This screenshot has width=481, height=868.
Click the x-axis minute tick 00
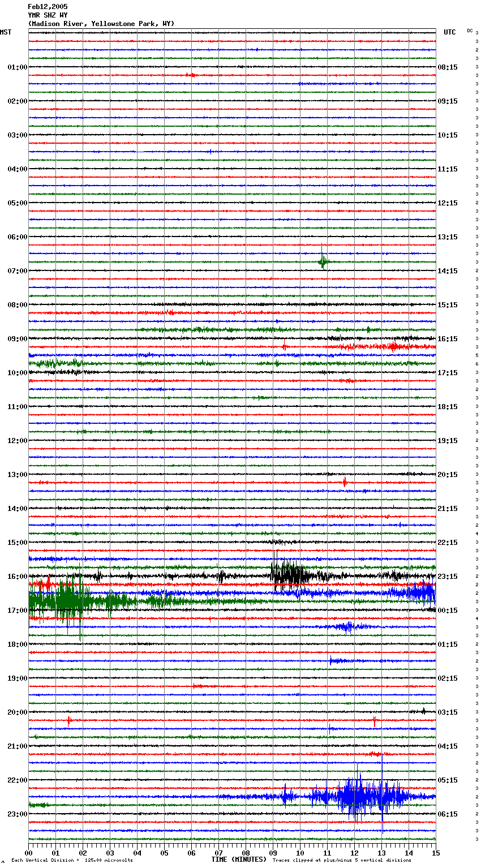coord(28,853)
